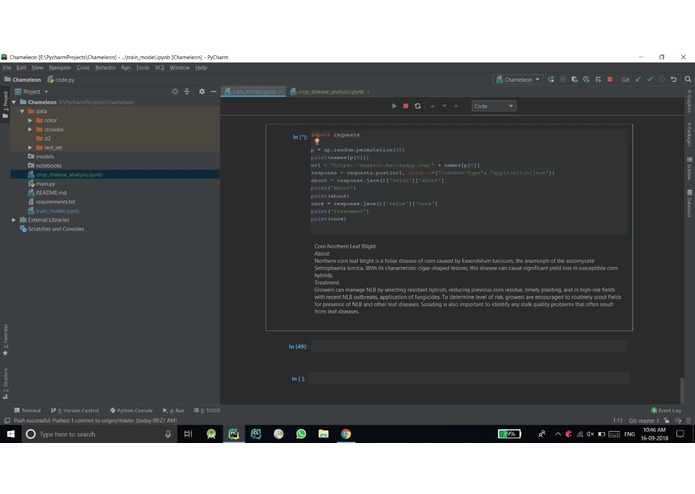Revert changes with undo arrow icon
This screenshot has width=695, height=494.
pyautogui.click(x=674, y=79)
